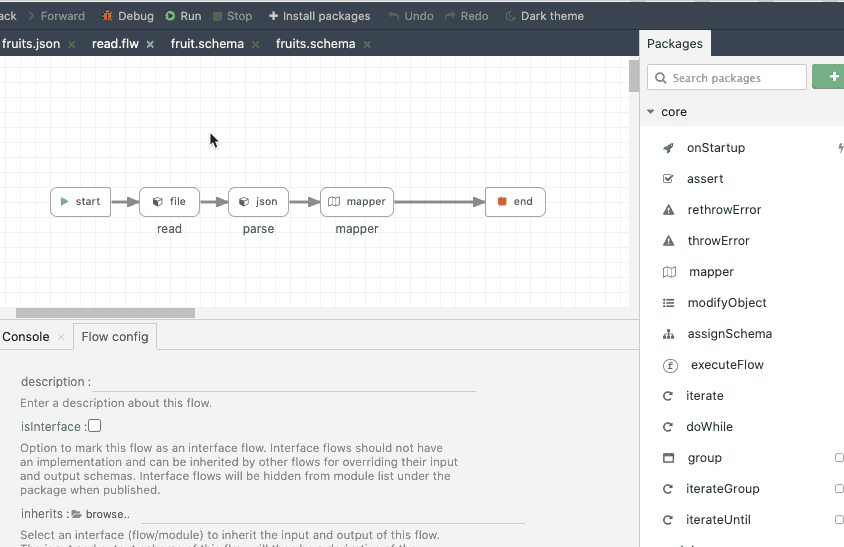Image resolution: width=844 pixels, height=547 pixels.
Task: Switch to the fruit.schema tab
Action: [x=207, y=44]
